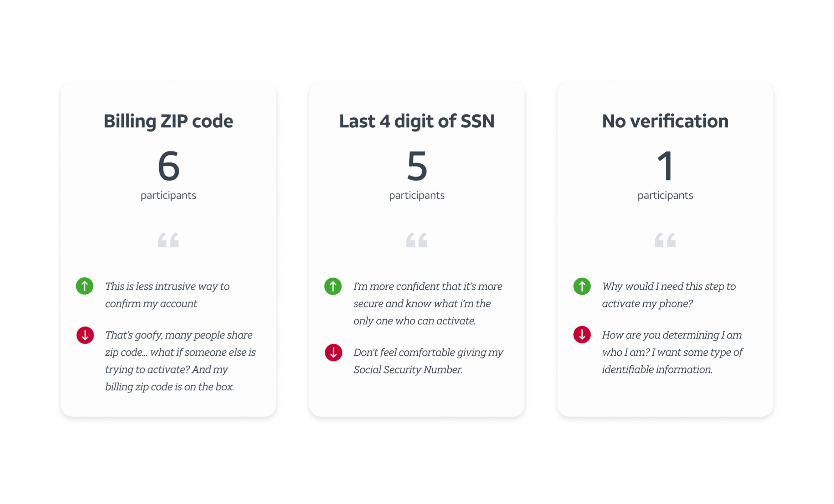Click the large number 5
Screen dimensions: 834x504
tap(417, 166)
